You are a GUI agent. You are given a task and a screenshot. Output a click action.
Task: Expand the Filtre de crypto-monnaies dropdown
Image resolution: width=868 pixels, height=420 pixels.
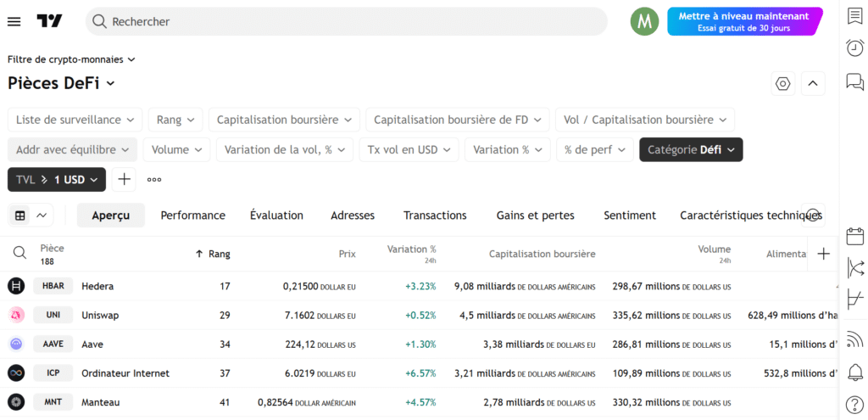[71, 59]
